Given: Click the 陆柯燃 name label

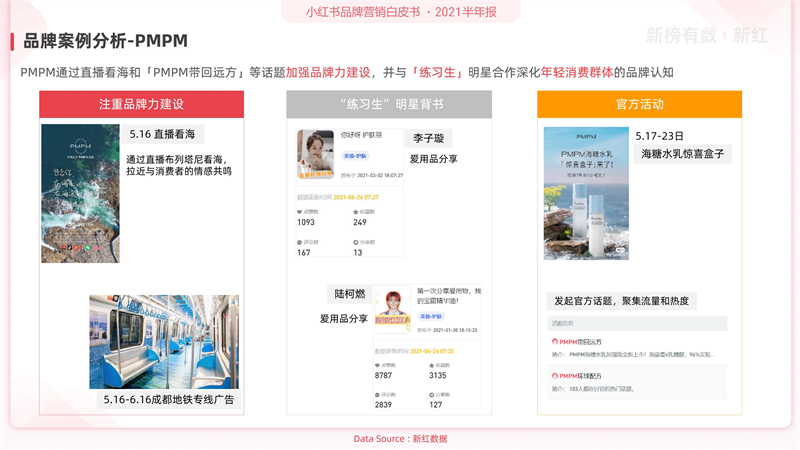Looking at the screenshot, I should coord(349,294).
